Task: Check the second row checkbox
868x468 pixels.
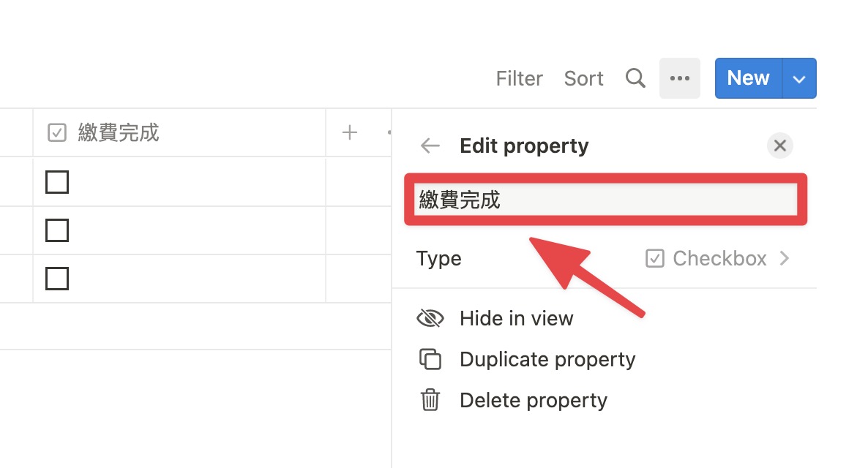Action: [x=57, y=230]
